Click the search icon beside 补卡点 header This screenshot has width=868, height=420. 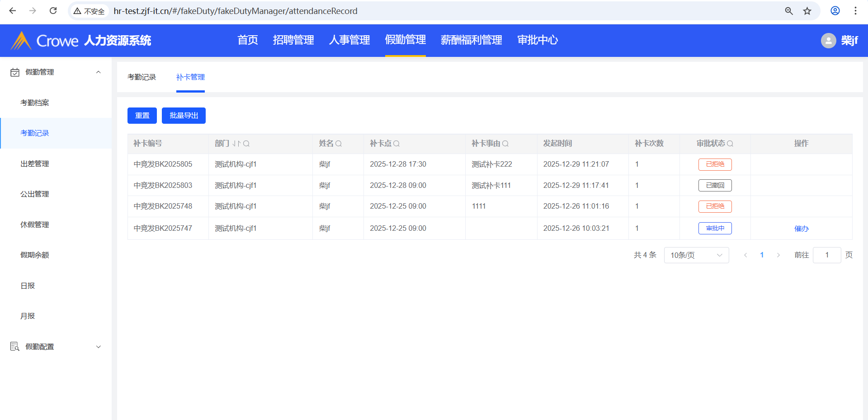396,144
